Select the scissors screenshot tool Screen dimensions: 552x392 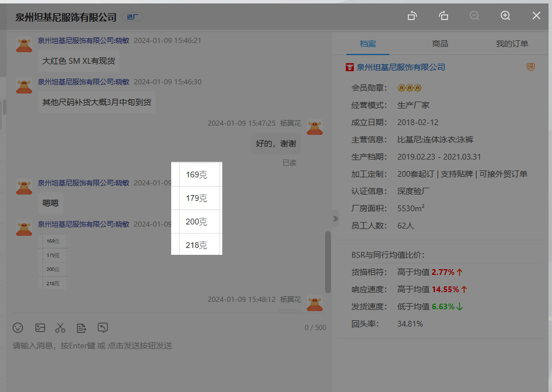click(x=60, y=328)
